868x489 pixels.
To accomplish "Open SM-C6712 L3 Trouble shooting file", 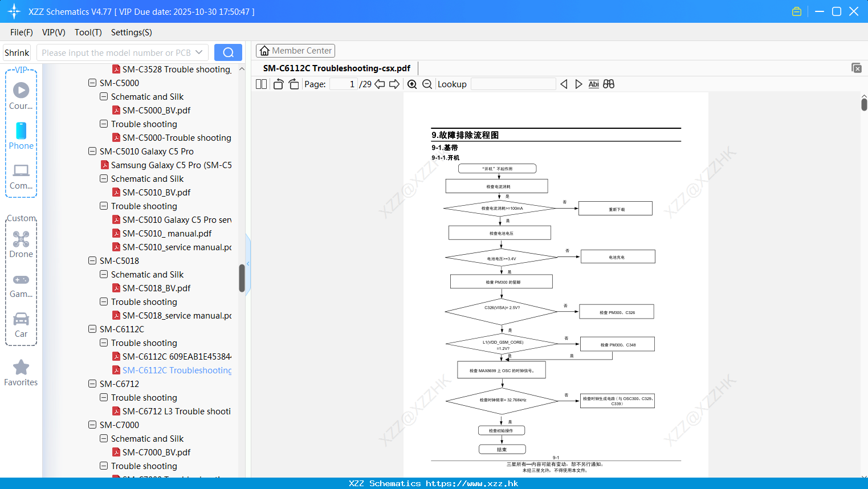I will [x=176, y=411].
